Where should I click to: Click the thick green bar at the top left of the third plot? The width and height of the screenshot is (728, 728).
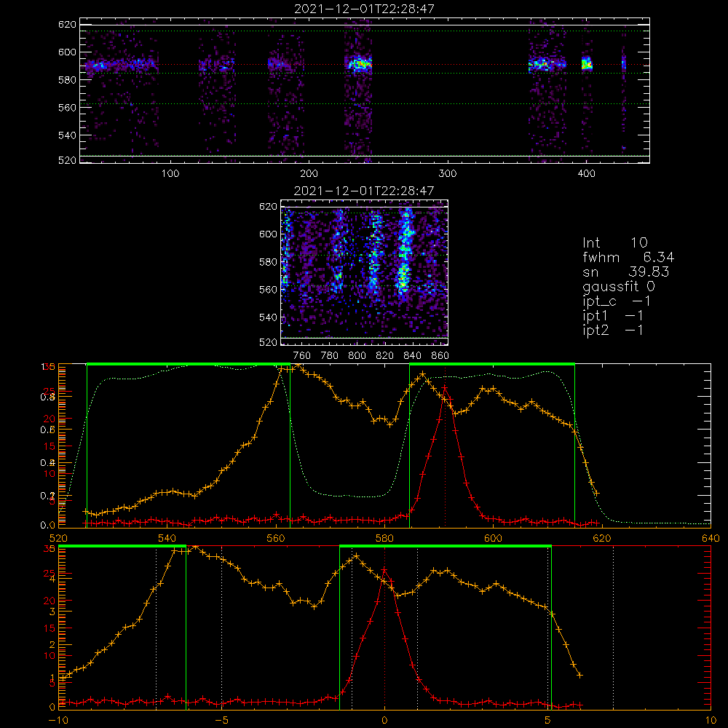[x=188, y=364]
